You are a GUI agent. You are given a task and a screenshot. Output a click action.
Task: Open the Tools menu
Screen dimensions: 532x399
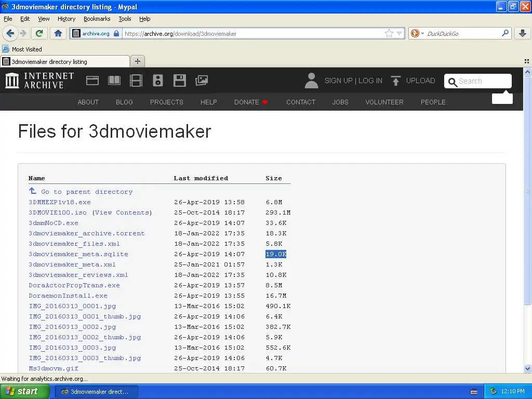(x=125, y=19)
